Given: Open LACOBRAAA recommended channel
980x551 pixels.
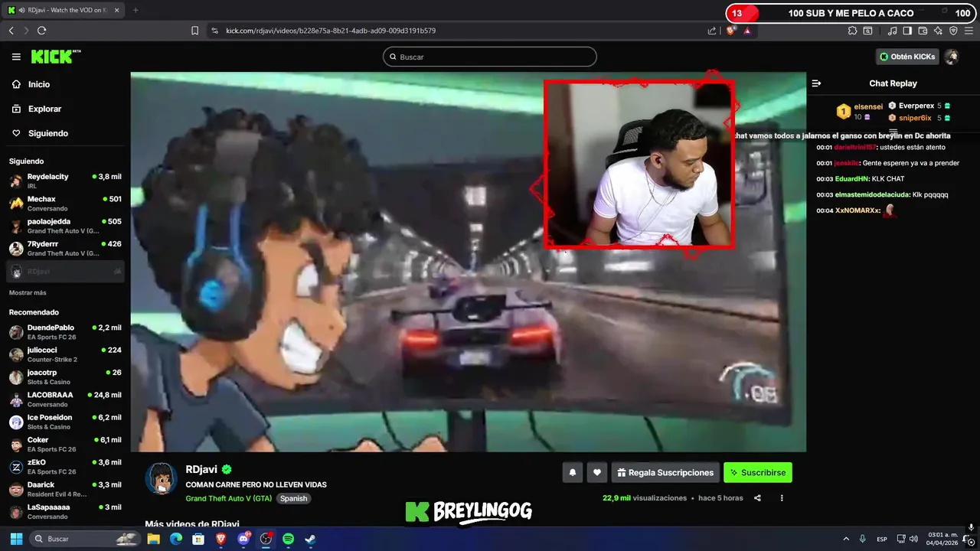Looking at the screenshot, I should tap(65, 399).
